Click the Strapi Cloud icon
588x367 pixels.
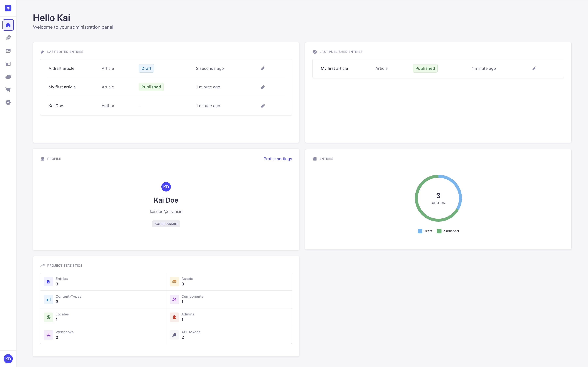[x=8, y=77]
